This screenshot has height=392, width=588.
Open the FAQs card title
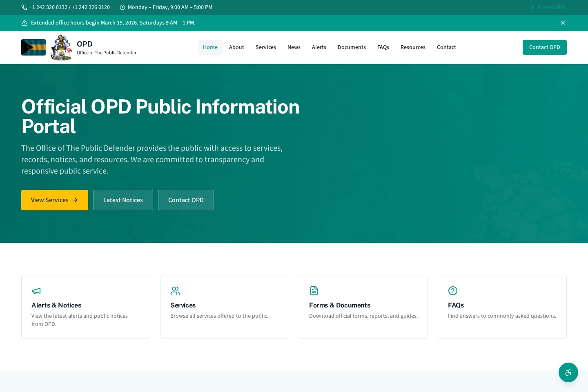(x=456, y=305)
